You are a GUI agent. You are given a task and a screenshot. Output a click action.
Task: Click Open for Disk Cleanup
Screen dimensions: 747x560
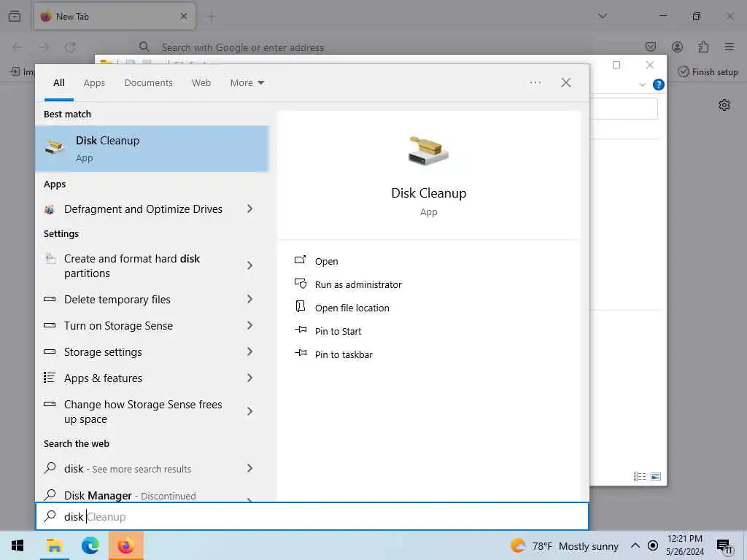pyautogui.click(x=326, y=262)
